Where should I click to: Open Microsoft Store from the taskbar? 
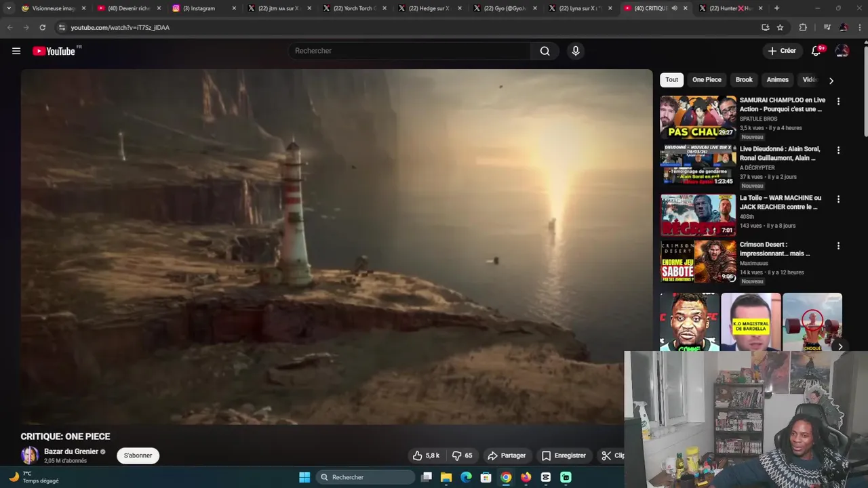click(486, 477)
